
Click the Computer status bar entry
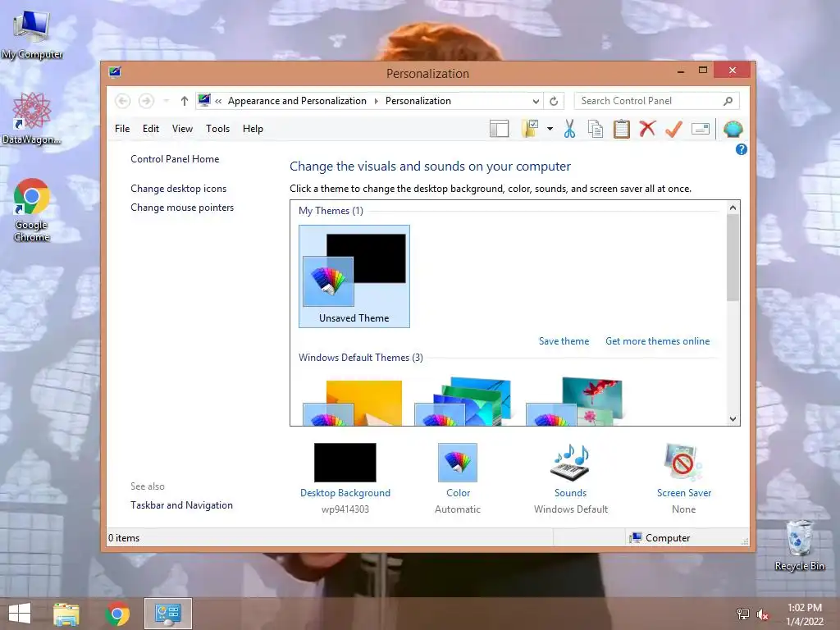(x=660, y=538)
